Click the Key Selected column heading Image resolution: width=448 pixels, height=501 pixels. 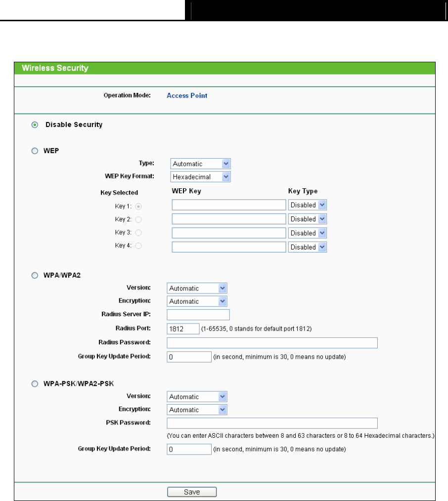(x=119, y=193)
